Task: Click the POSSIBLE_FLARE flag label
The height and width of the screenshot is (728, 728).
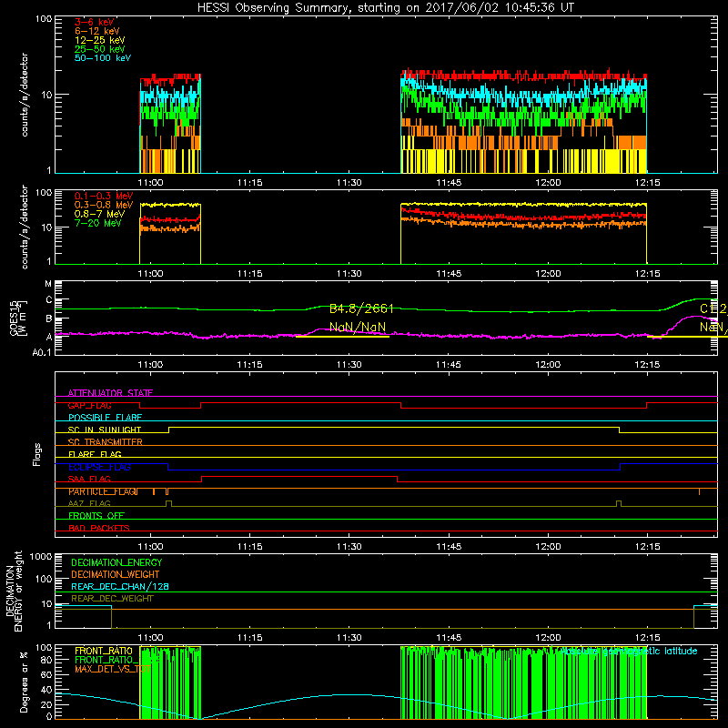Action: (x=105, y=418)
